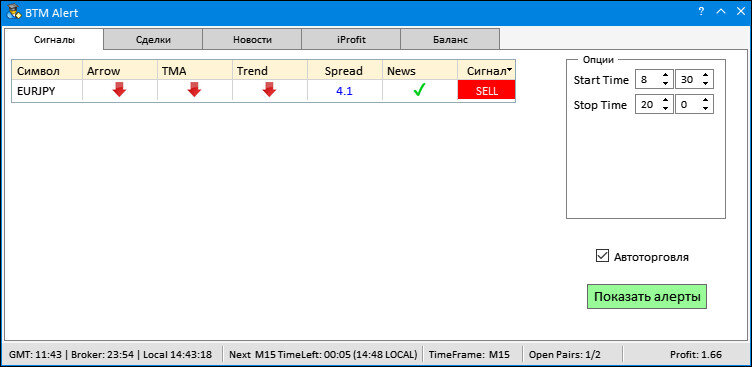Image resolution: width=752 pixels, height=367 pixels.
Task: Toggle the Автоторговля checkbox
Action: point(601,256)
